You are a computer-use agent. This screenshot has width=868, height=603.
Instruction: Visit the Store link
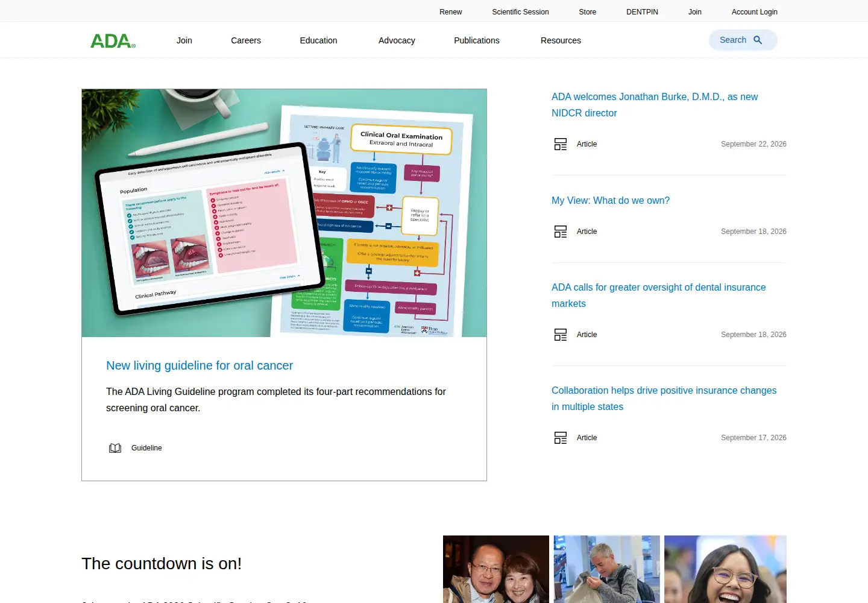point(588,12)
